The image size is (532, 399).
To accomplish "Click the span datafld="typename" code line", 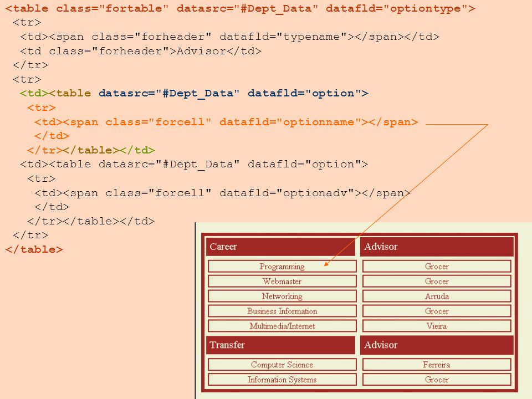I will [229, 37].
